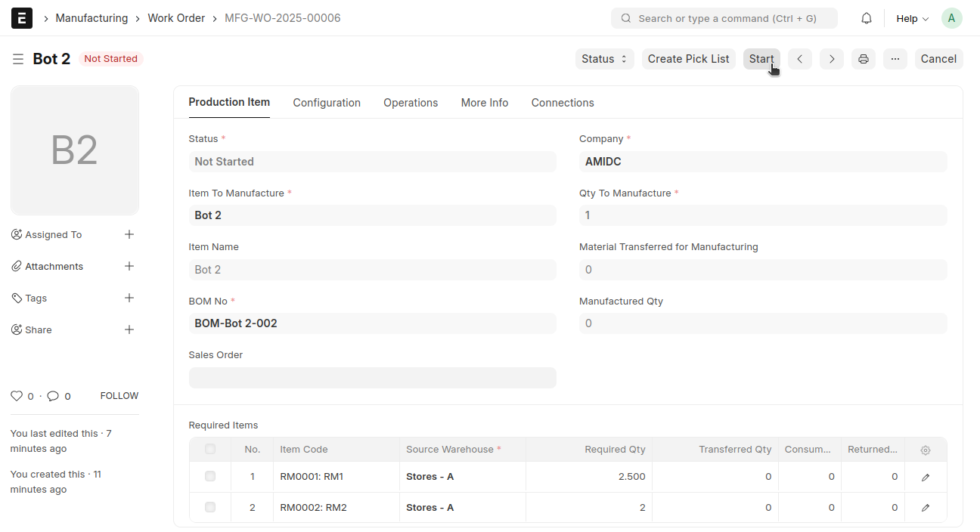Screen dimensions: 980x532
Task: Switch to the Operations tab
Action: [411, 103]
